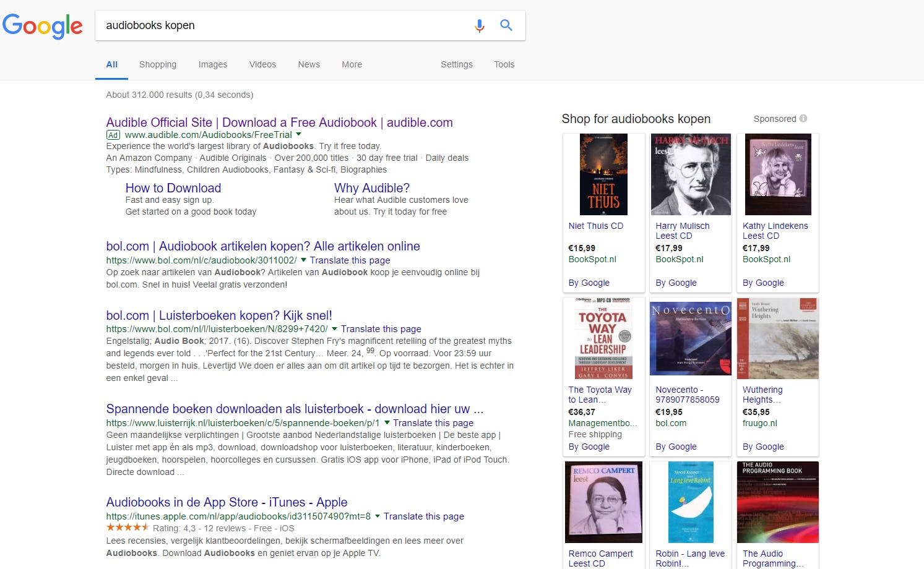This screenshot has width=924, height=569.
Task: Click the star rating of the iTunes result
Action: coord(127,528)
